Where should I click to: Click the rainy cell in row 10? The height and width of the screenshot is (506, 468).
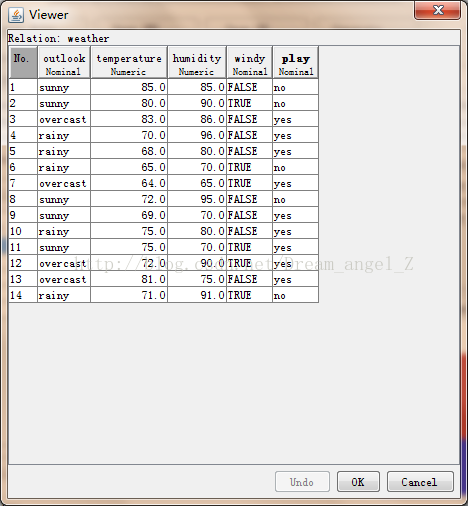pos(64,231)
